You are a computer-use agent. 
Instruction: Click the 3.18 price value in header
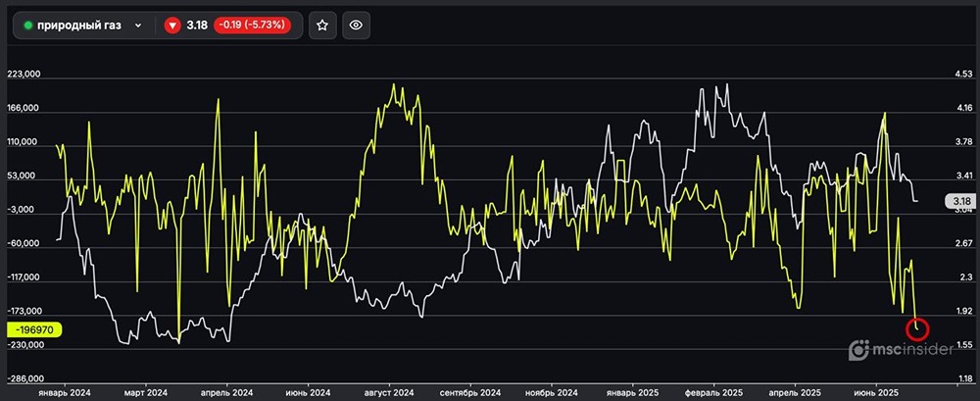click(198, 25)
